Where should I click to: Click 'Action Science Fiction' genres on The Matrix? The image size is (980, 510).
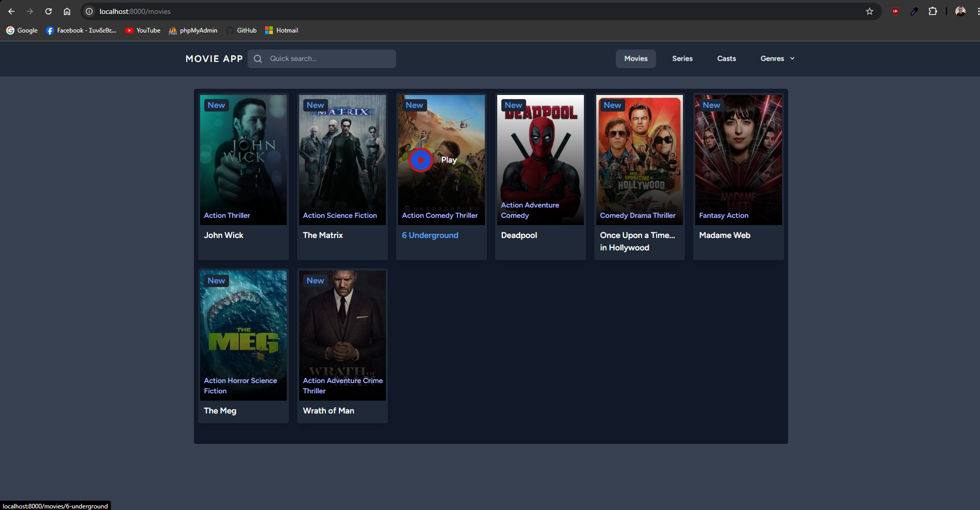(340, 216)
